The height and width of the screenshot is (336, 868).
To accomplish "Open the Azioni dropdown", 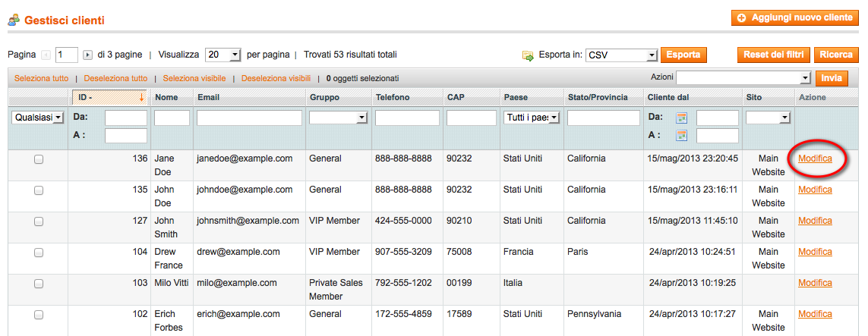I will coord(743,78).
